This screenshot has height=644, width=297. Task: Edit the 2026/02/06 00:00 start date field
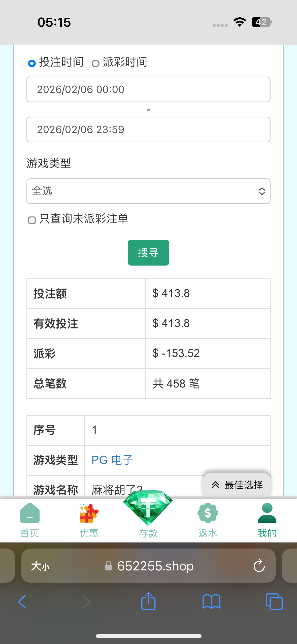click(x=148, y=89)
